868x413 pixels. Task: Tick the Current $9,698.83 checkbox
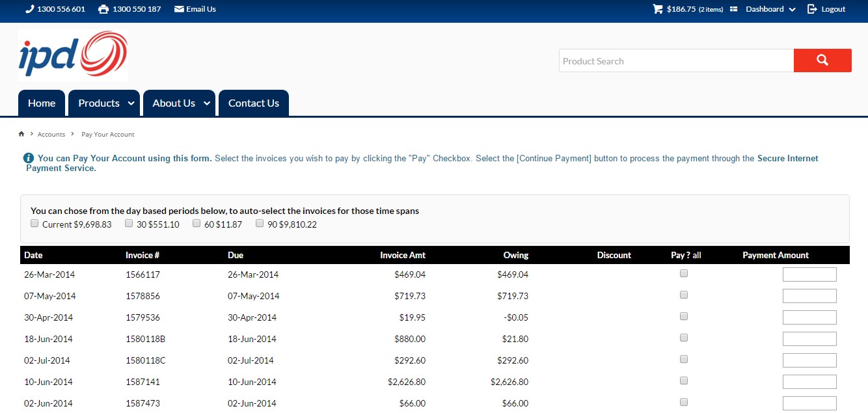35,224
